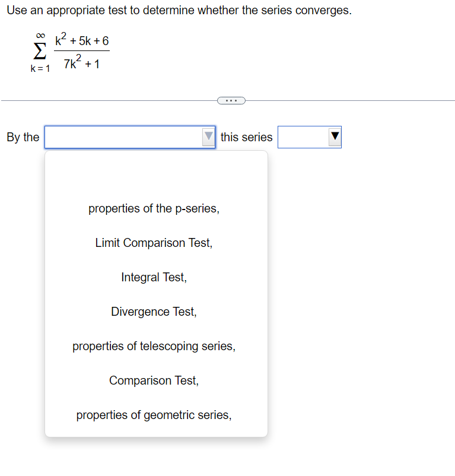
Task: Click the question prompt about convergence
Action: pyautogui.click(x=178, y=10)
